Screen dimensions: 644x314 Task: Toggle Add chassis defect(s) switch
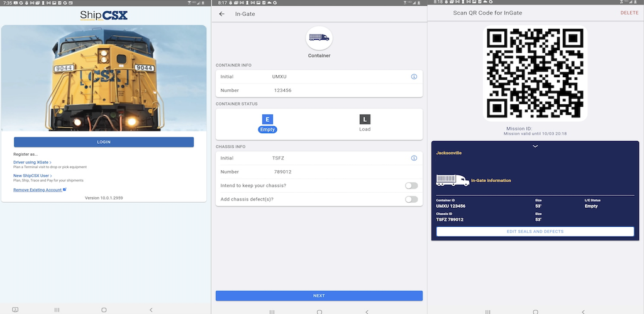click(411, 199)
